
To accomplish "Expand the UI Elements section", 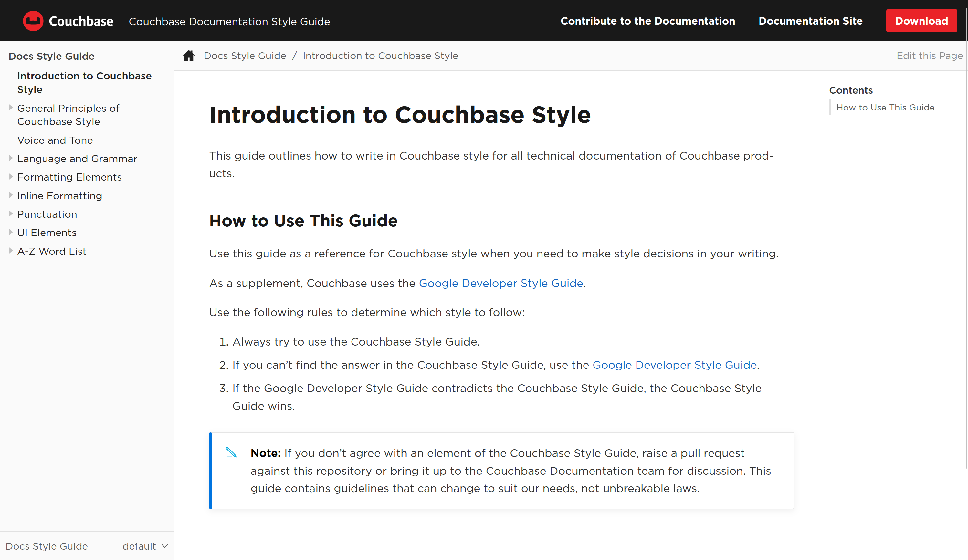I will pyautogui.click(x=11, y=232).
